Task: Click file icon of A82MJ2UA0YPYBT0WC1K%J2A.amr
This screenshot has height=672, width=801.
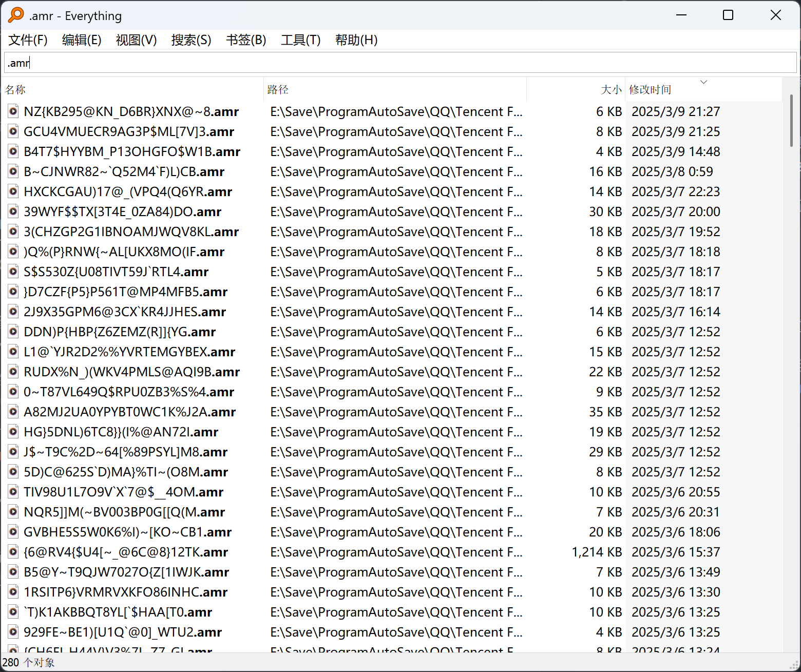Action: tap(13, 412)
